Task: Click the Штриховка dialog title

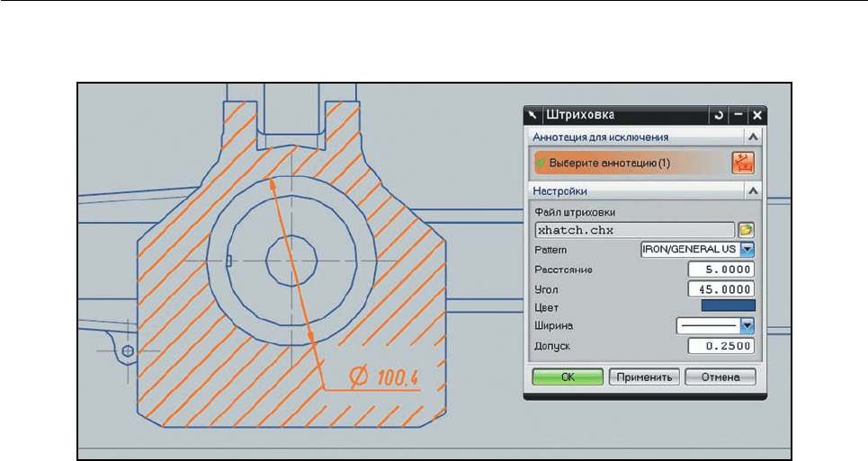Action: (580, 115)
